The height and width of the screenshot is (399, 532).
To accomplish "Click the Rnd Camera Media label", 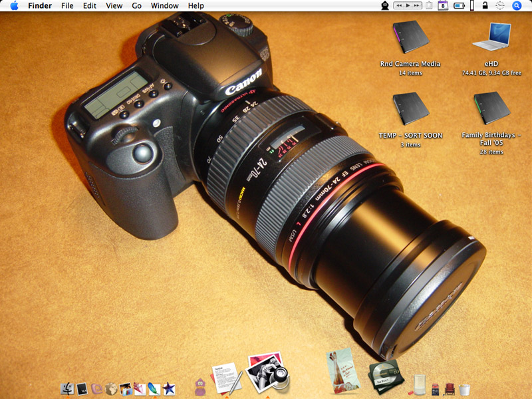I will tap(410, 64).
